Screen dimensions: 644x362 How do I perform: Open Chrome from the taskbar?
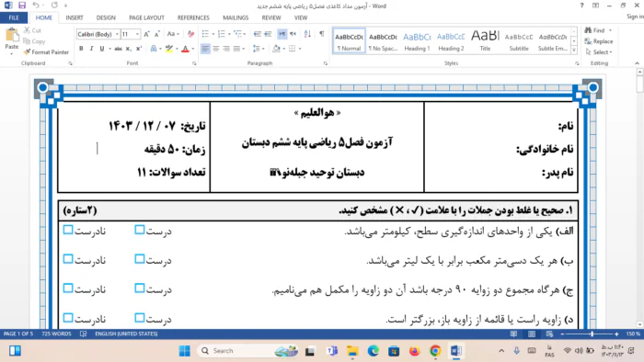click(x=435, y=351)
